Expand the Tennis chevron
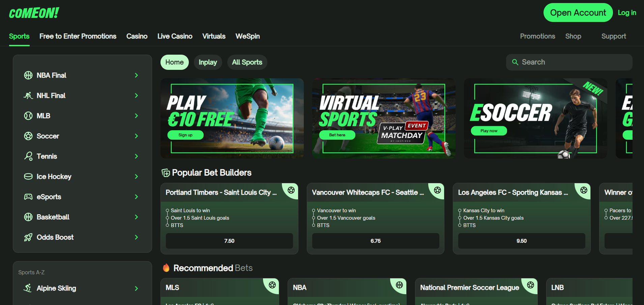The width and height of the screenshot is (644, 305). click(136, 156)
